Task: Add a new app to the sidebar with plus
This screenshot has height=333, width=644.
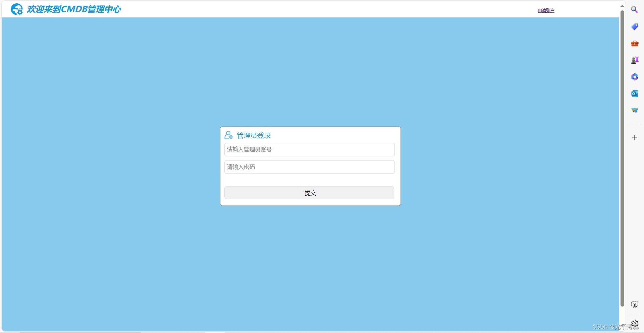Action: coord(635,137)
